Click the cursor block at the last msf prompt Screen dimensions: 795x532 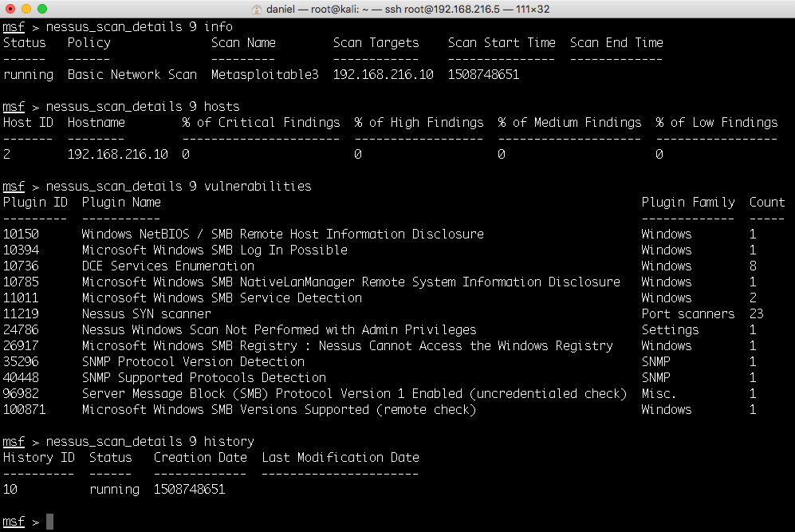pyautogui.click(x=49, y=522)
